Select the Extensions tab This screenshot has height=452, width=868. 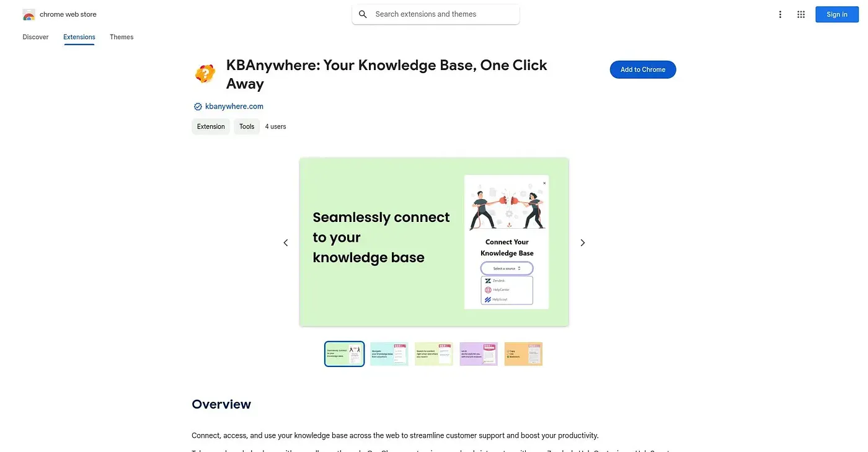coord(79,37)
